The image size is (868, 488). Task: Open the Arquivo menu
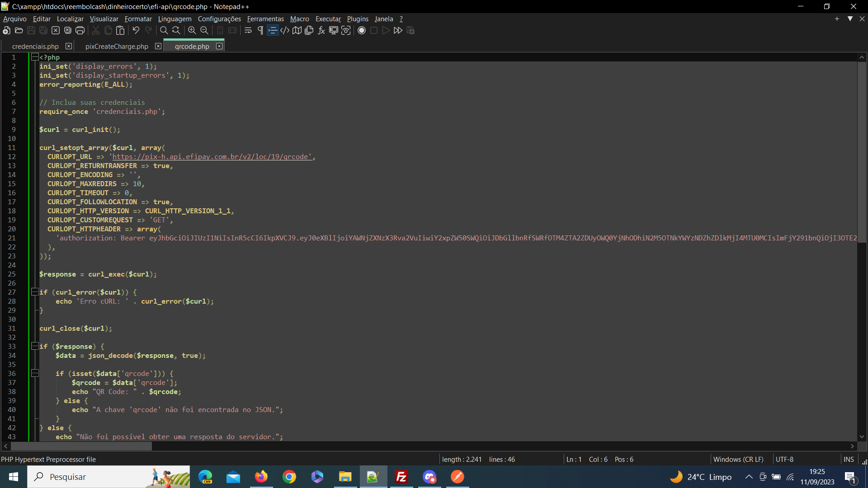tap(15, 19)
